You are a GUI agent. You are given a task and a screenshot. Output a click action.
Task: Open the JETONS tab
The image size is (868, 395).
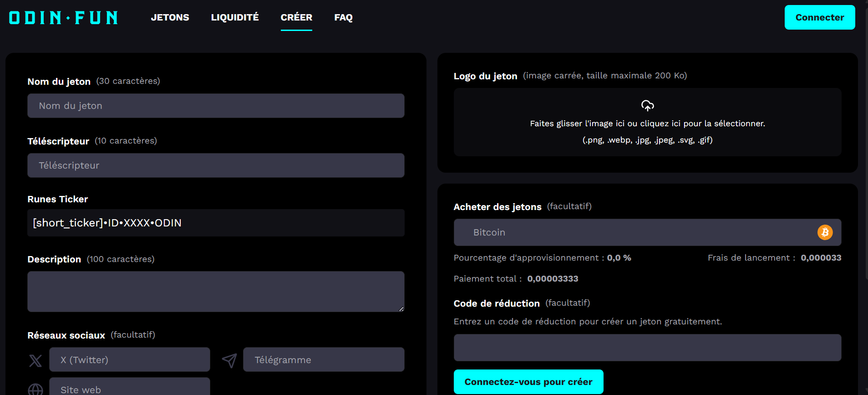(x=170, y=17)
